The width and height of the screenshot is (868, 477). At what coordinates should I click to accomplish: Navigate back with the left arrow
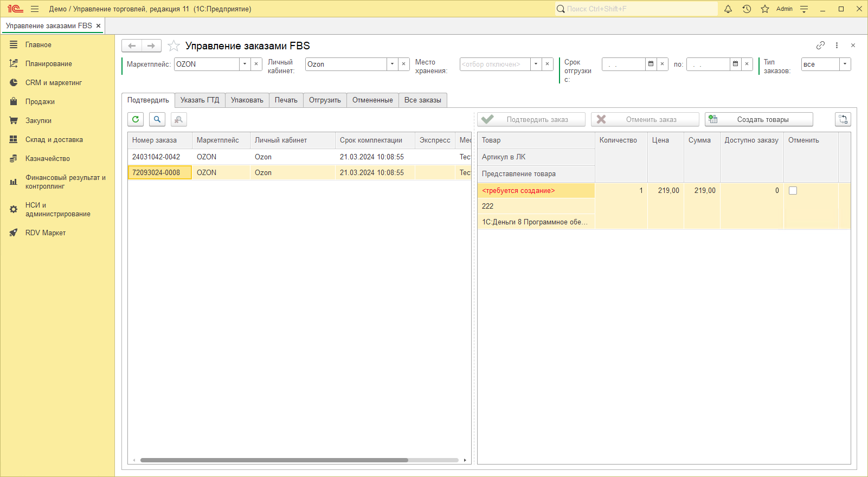[132, 46]
